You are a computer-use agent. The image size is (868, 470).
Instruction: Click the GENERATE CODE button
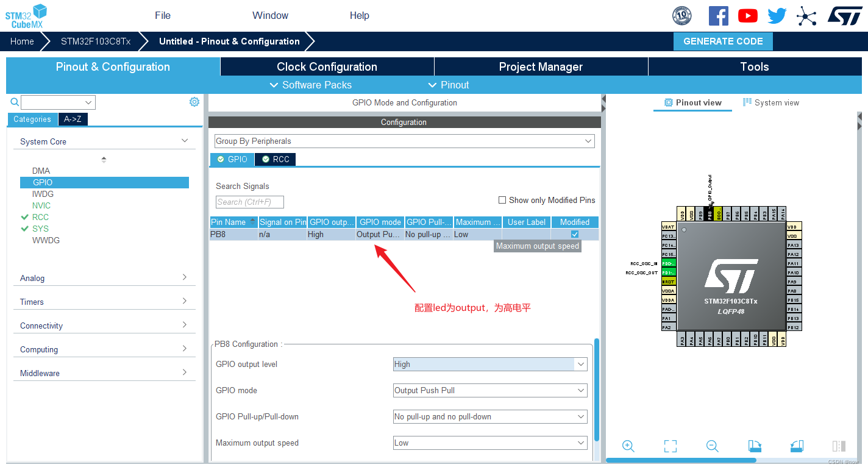pos(723,41)
